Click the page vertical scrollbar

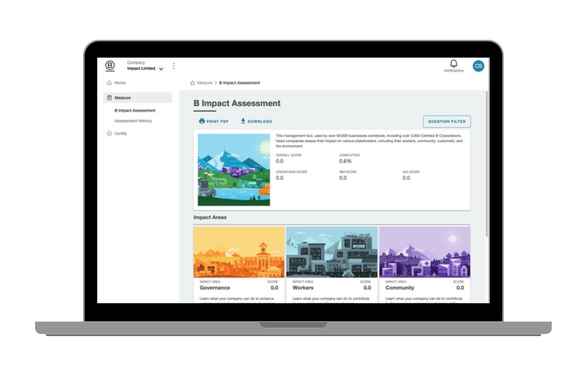pos(487,164)
